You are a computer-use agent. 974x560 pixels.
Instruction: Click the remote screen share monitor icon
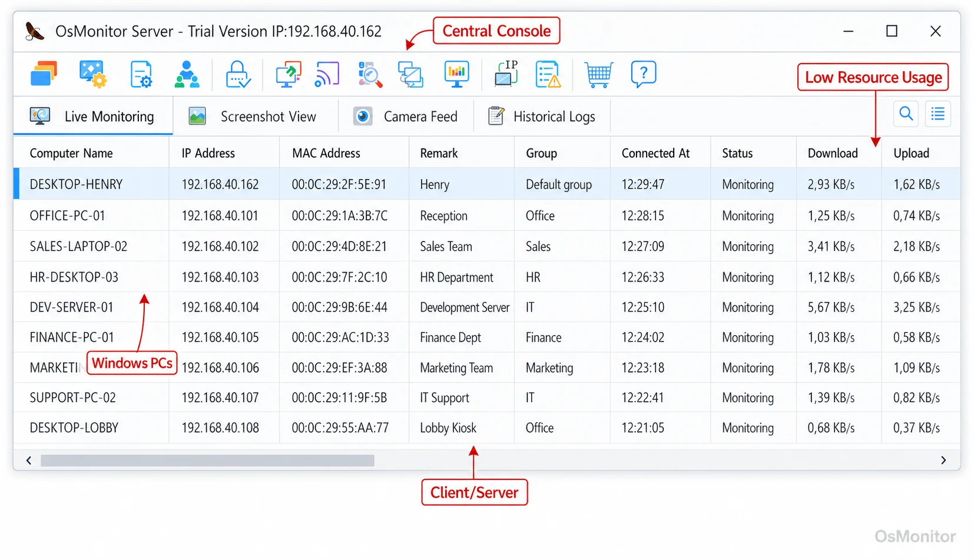click(x=288, y=74)
